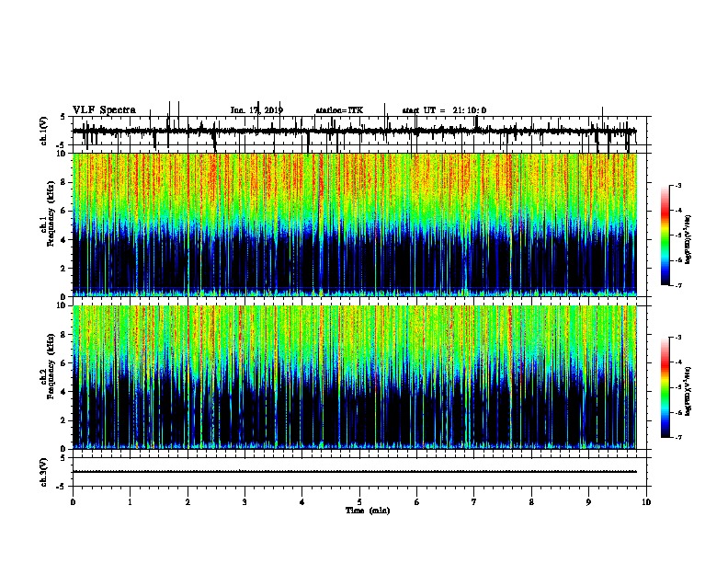Click the "VLF Spectra" title text
728x563 pixels.
[x=104, y=110]
